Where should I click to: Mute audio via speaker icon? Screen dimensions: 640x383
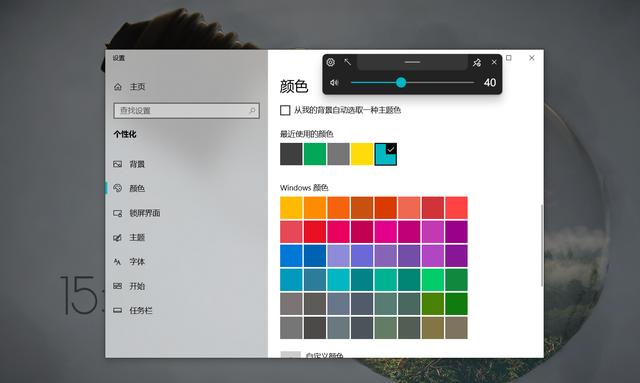334,82
